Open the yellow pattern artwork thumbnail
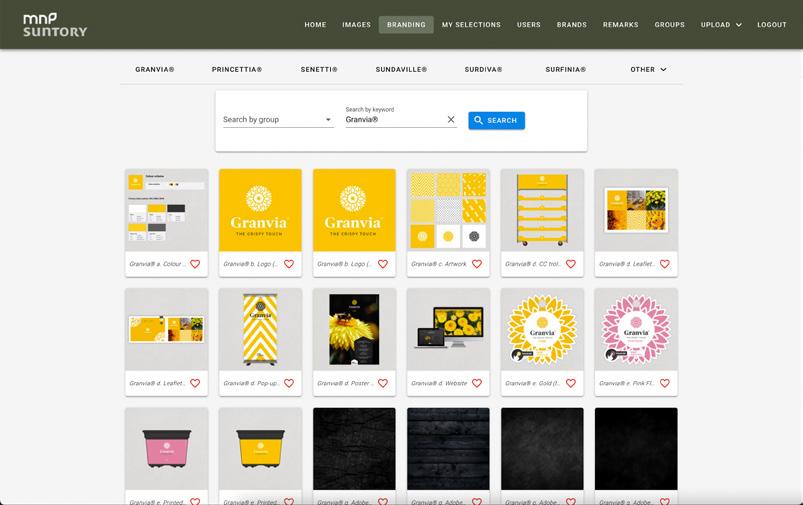Image resolution: width=803 pixels, height=505 pixels. click(x=448, y=210)
